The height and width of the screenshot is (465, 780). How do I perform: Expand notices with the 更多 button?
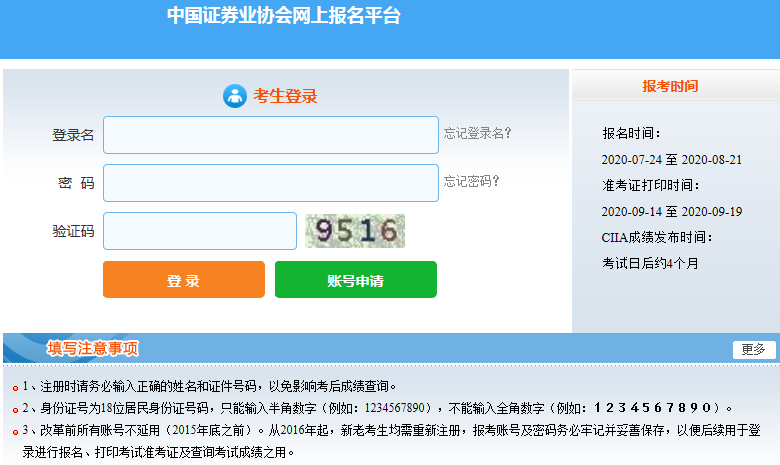[x=753, y=349]
